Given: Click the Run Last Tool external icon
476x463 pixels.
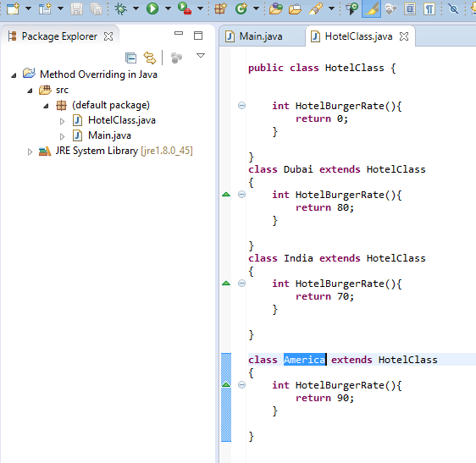Looking at the screenshot, I should (185, 8).
